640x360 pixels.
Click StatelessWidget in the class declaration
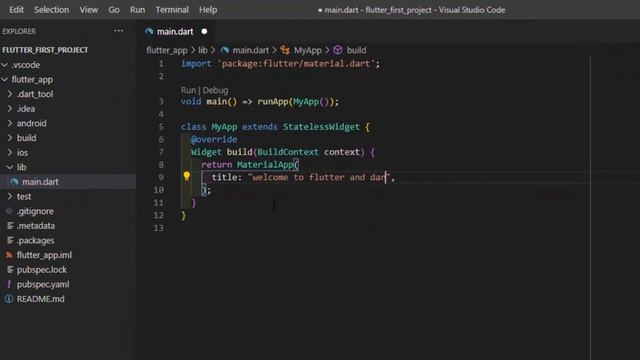point(321,127)
